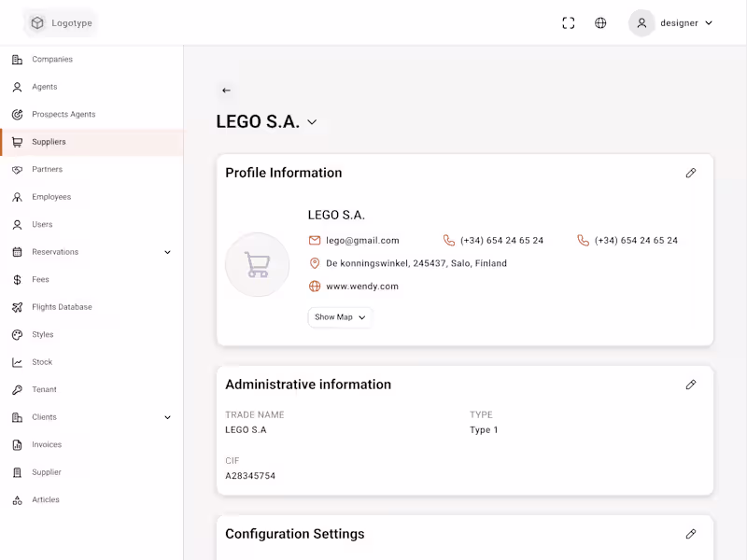Open the LEGO S.A. title dropdown

(x=312, y=122)
